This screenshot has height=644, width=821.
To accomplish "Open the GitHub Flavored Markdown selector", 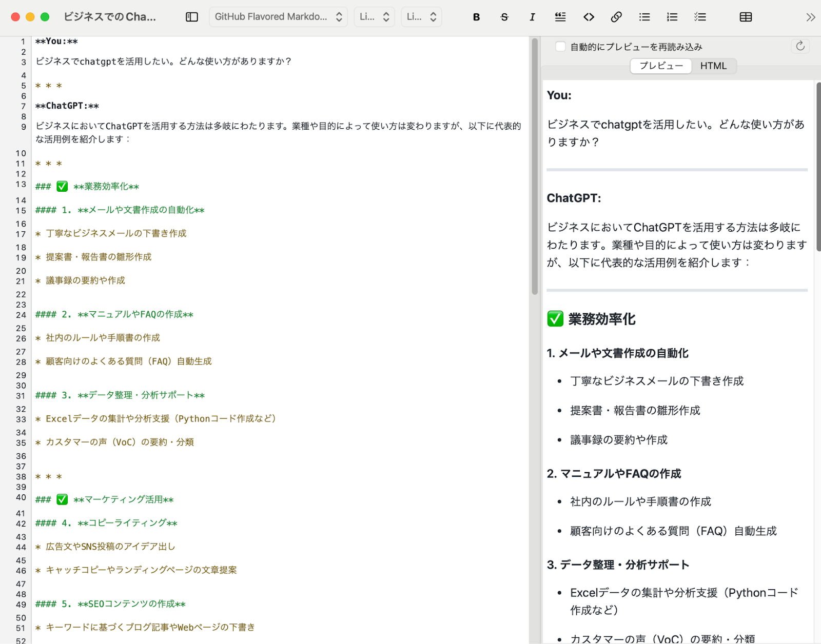I will [x=278, y=17].
